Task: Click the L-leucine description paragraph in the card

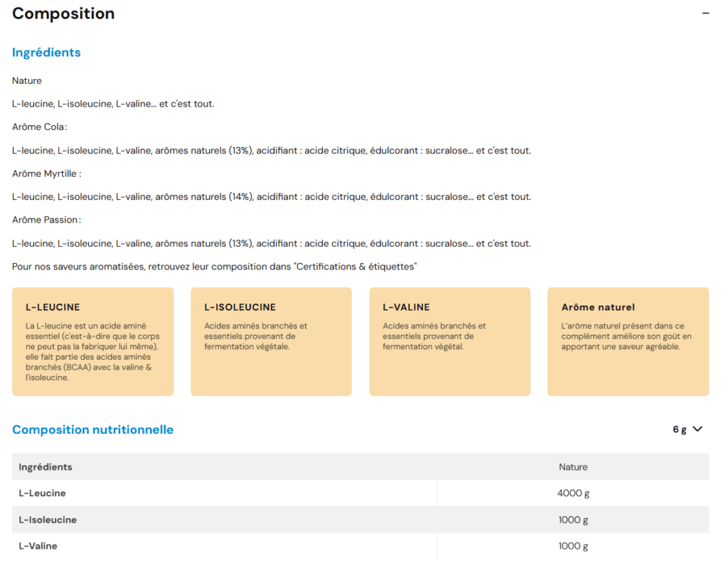Action: [92, 352]
